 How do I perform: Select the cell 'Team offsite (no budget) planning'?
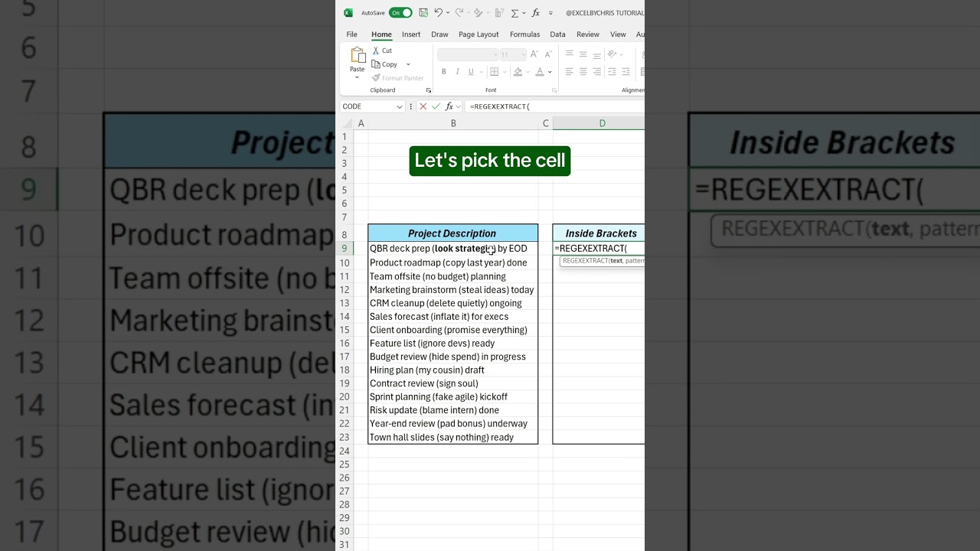(x=452, y=276)
